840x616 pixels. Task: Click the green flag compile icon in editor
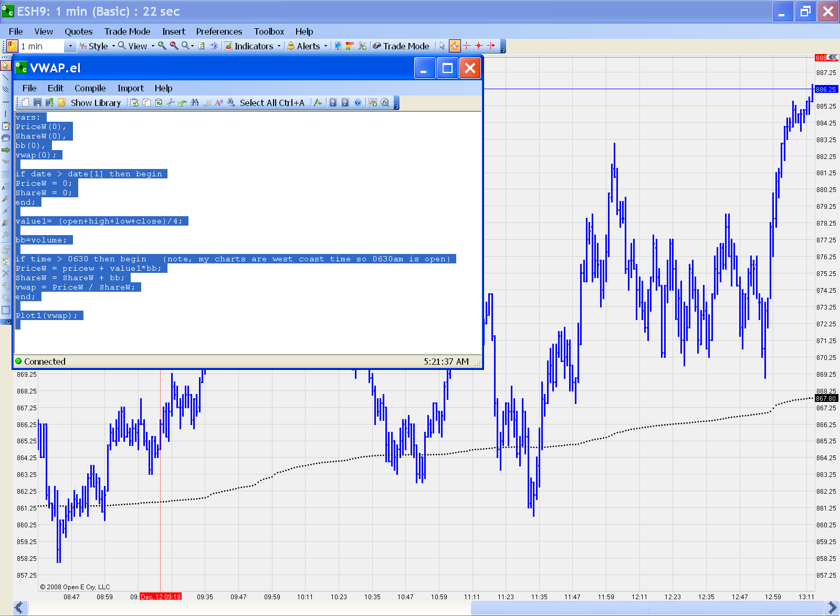[318, 103]
